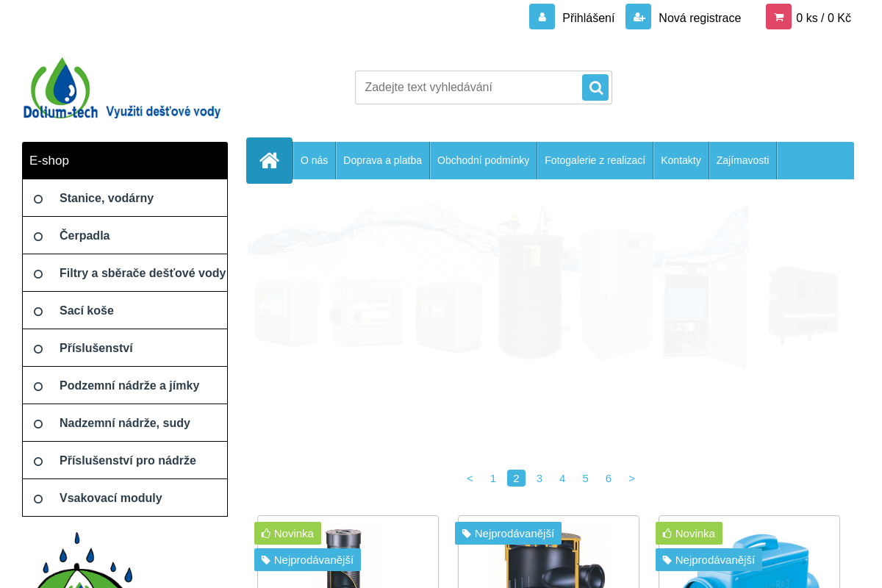This screenshot has height=588, width=882.
Task: Click the Nová registrace link
Action: pos(699,18)
